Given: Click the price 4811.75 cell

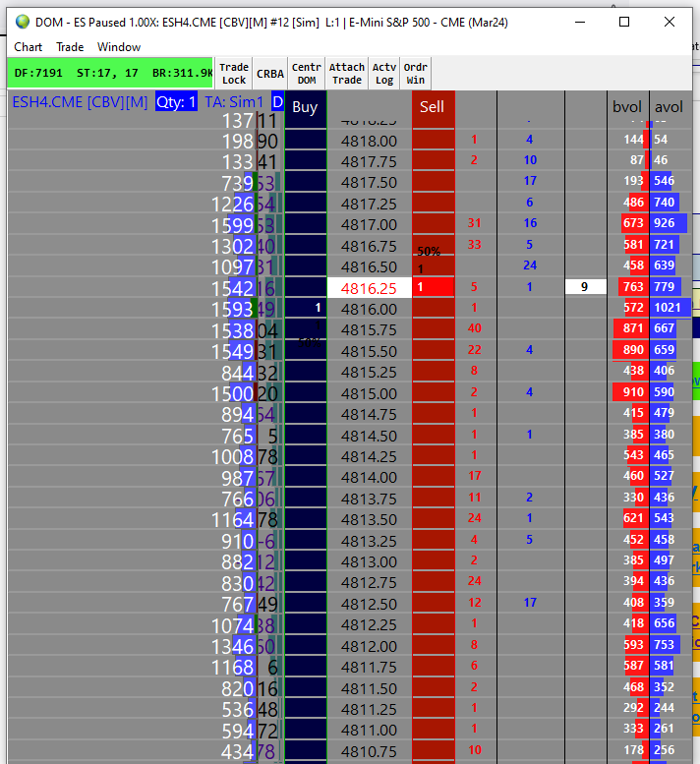Looking at the screenshot, I should click(x=369, y=667).
